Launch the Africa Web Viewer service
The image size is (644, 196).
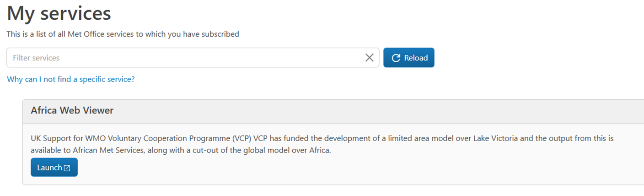[54, 168]
